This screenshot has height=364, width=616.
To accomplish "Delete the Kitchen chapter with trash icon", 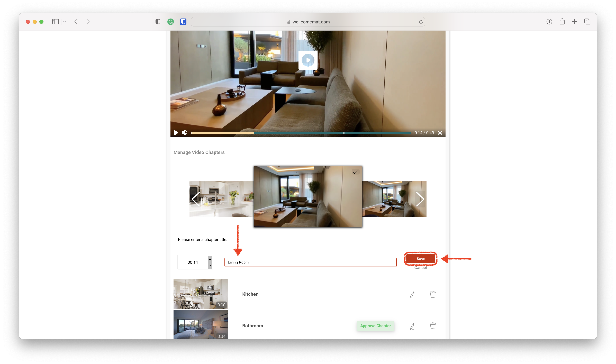I will click(x=433, y=294).
